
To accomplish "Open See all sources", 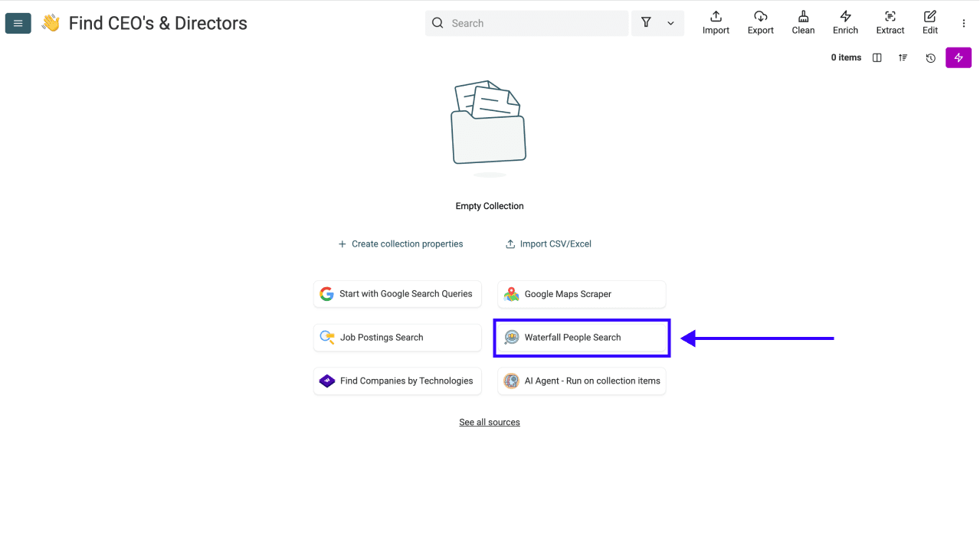I will point(489,422).
